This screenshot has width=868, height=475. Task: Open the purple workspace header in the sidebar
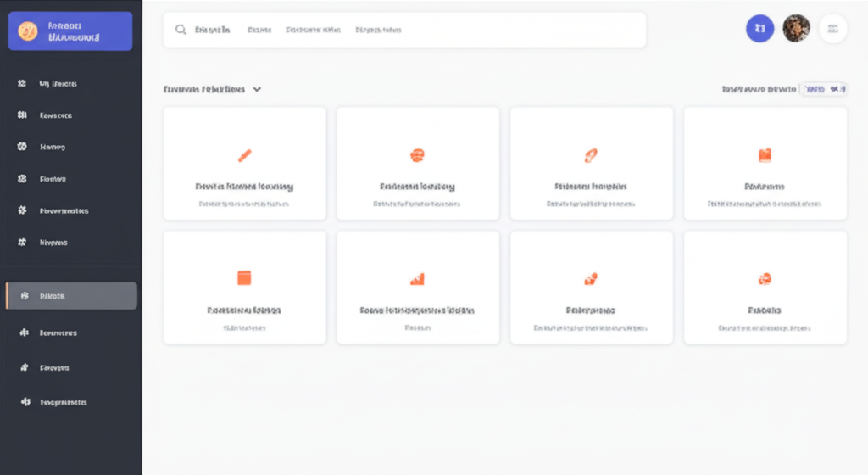(70, 31)
